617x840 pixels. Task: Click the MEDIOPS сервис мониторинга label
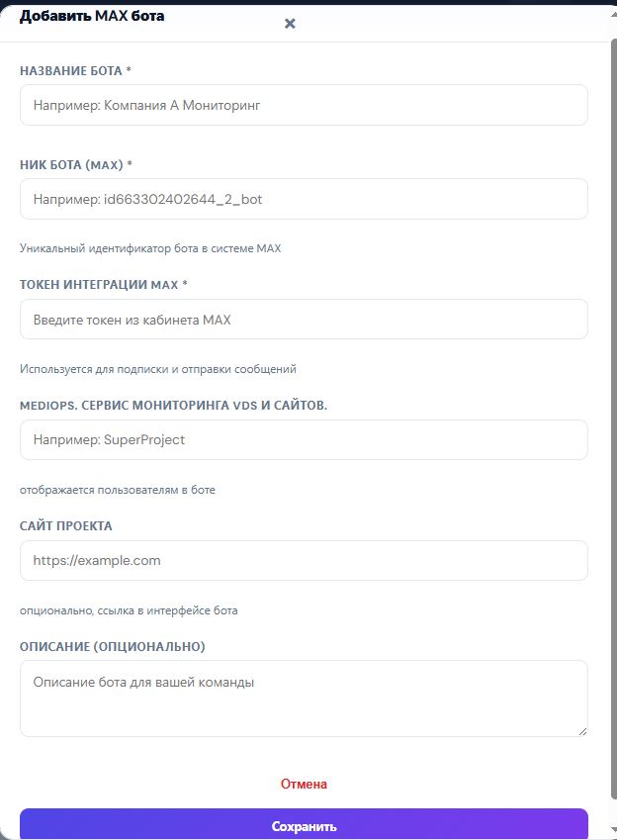(174, 406)
